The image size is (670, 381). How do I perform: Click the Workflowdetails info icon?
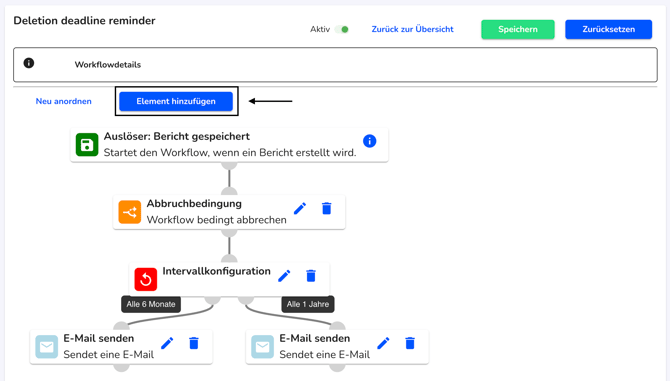point(29,63)
